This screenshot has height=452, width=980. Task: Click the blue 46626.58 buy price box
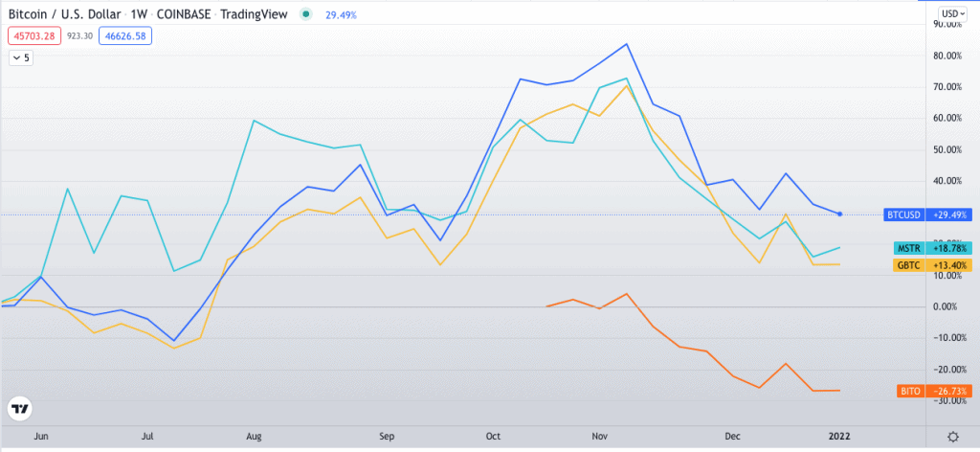[125, 36]
